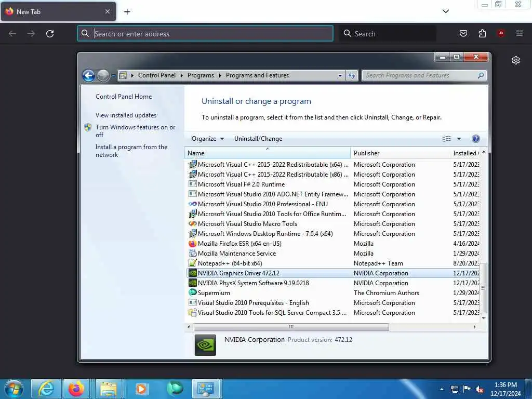Open new tab page settings gear

(516, 60)
